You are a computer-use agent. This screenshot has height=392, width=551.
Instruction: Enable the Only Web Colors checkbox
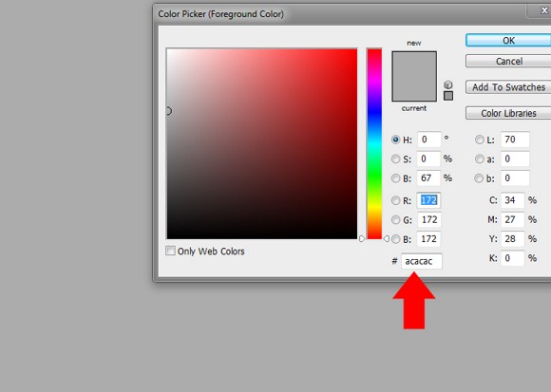coord(170,251)
